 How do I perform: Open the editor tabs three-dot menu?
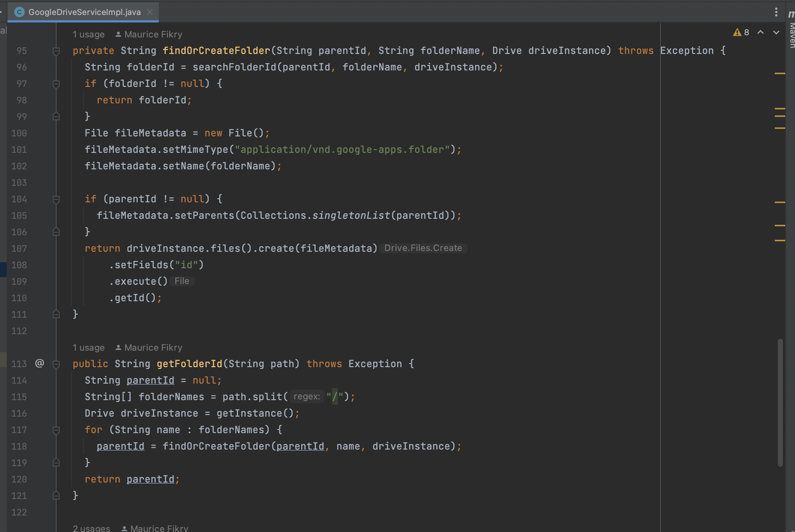[x=776, y=12]
